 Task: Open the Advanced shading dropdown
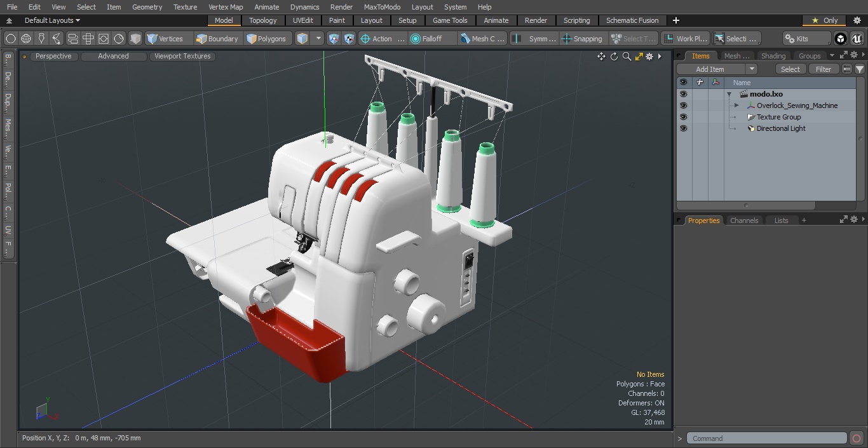coord(113,57)
